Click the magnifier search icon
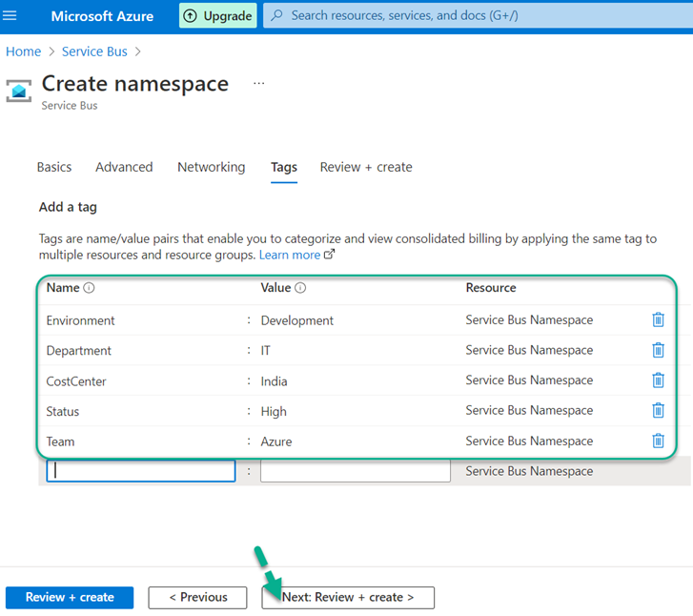The image size is (693, 616). (x=276, y=15)
